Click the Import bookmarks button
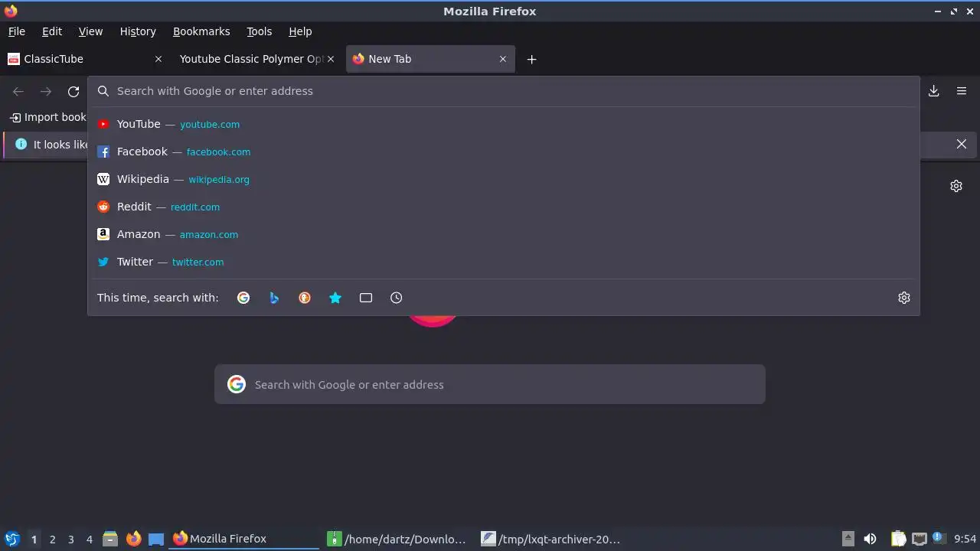Viewport: 980px width, 551px height. [48, 117]
